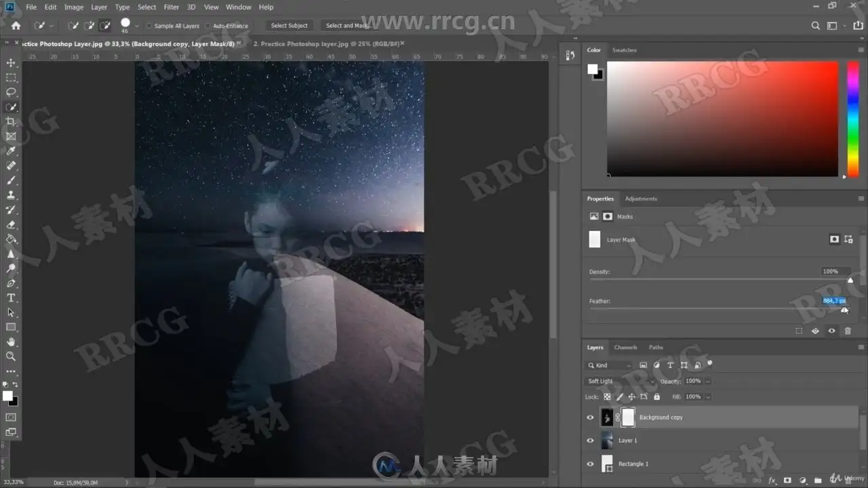Image resolution: width=868 pixels, height=488 pixels.
Task: Toggle Lock position icon
Action: 632,396
